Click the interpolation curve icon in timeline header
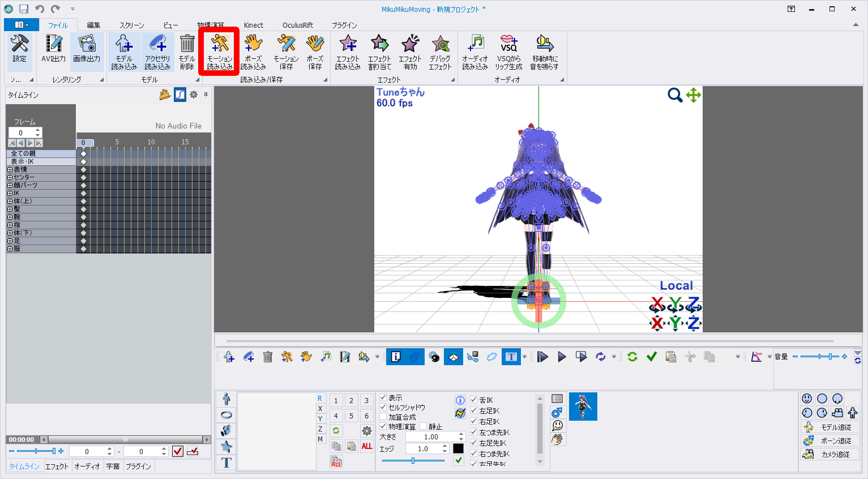This screenshot has height=479, width=868. click(180, 95)
